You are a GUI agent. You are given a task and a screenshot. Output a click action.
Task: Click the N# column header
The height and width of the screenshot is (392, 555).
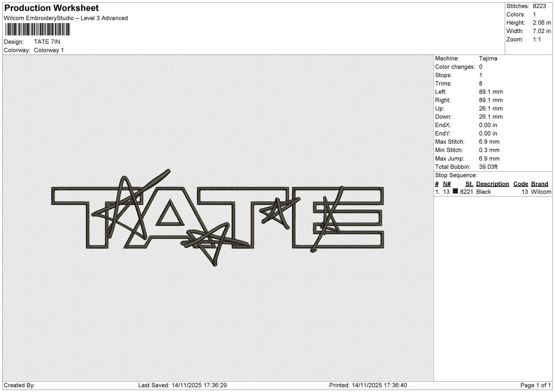(447, 184)
